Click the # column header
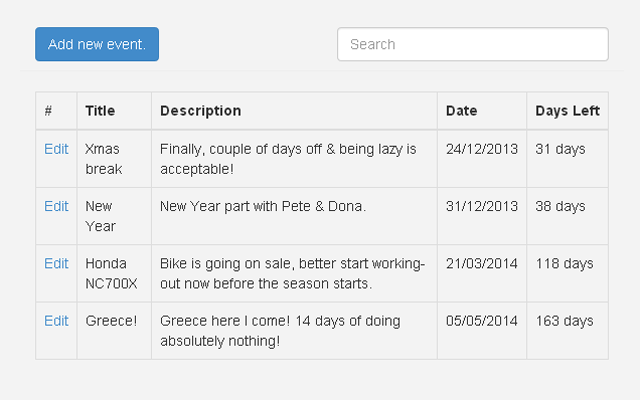The height and width of the screenshot is (400, 640). [48, 111]
